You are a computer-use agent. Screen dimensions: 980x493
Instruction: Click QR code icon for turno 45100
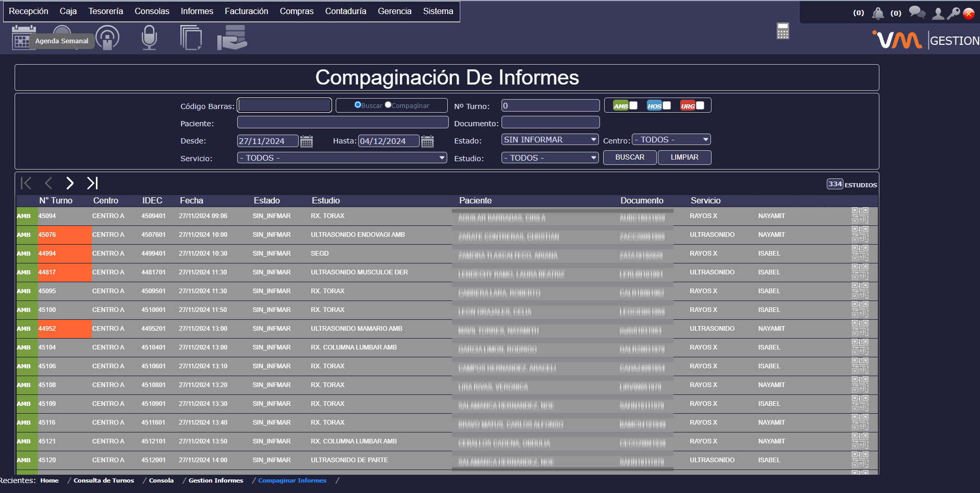coord(860,309)
